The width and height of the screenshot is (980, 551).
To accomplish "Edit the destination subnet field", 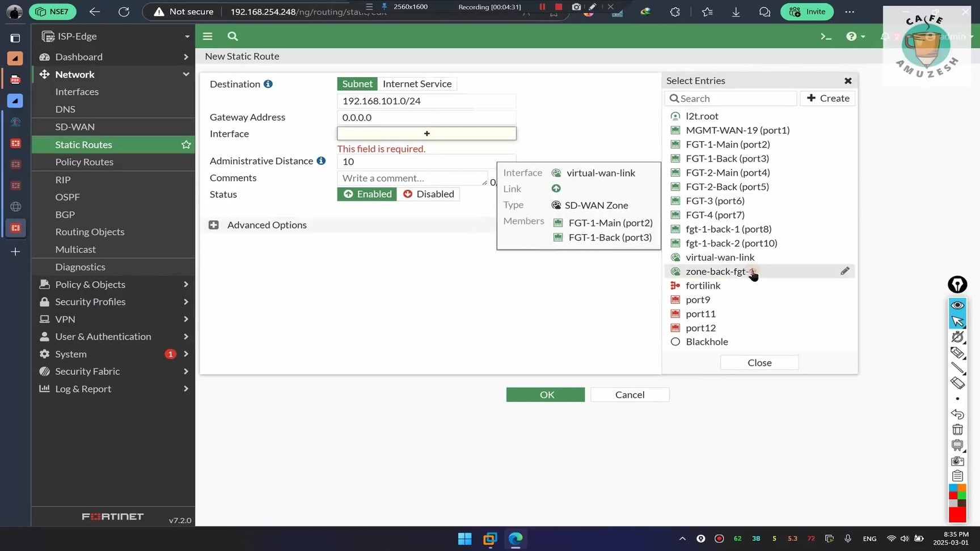I will pyautogui.click(x=426, y=101).
